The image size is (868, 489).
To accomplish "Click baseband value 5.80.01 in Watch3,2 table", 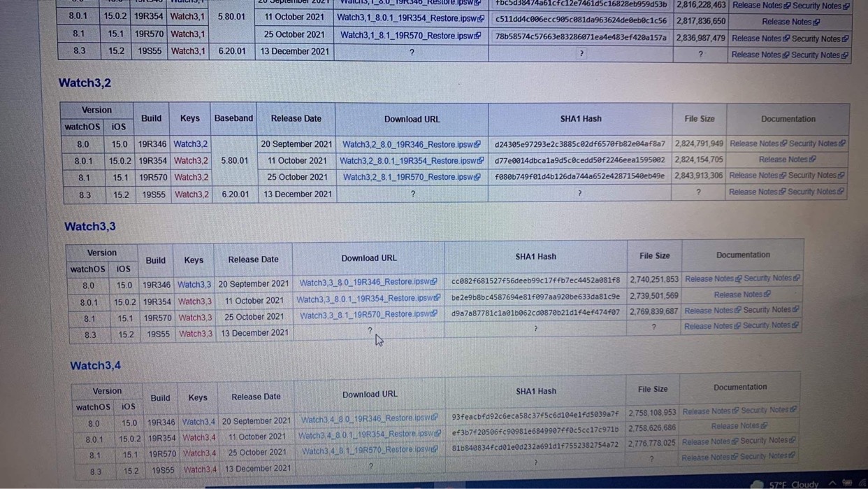I will (x=234, y=160).
